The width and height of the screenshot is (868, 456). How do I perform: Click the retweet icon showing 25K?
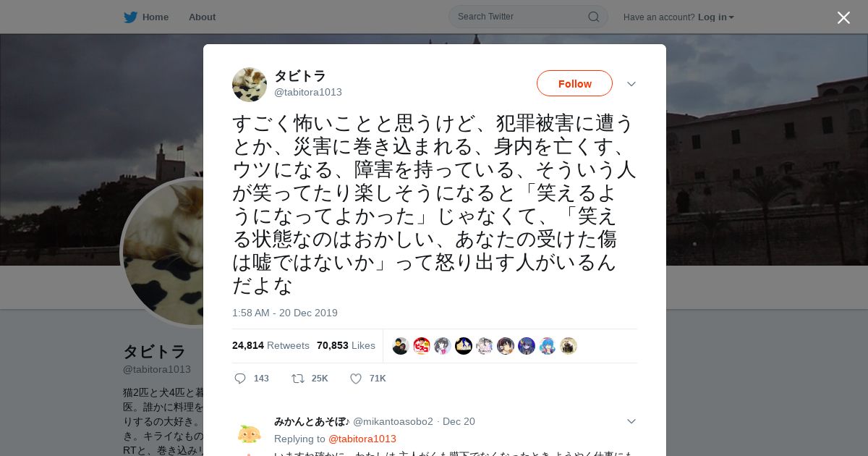[x=297, y=379]
